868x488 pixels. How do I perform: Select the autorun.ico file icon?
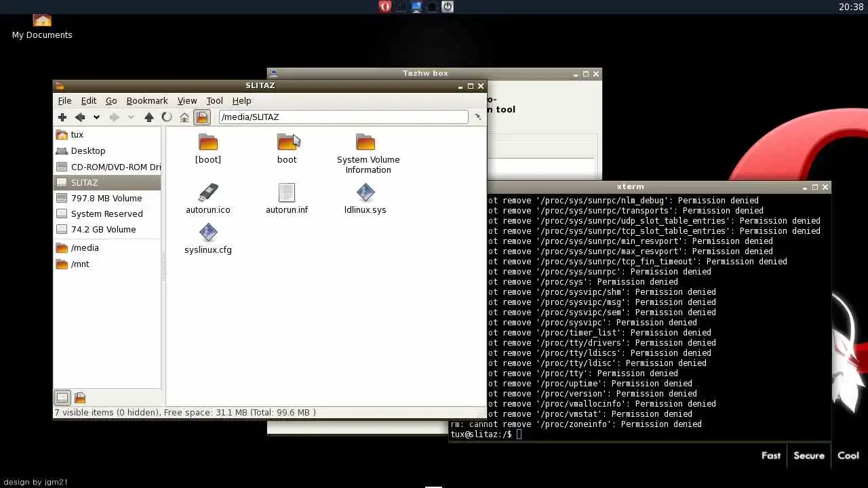pos(208,192)
